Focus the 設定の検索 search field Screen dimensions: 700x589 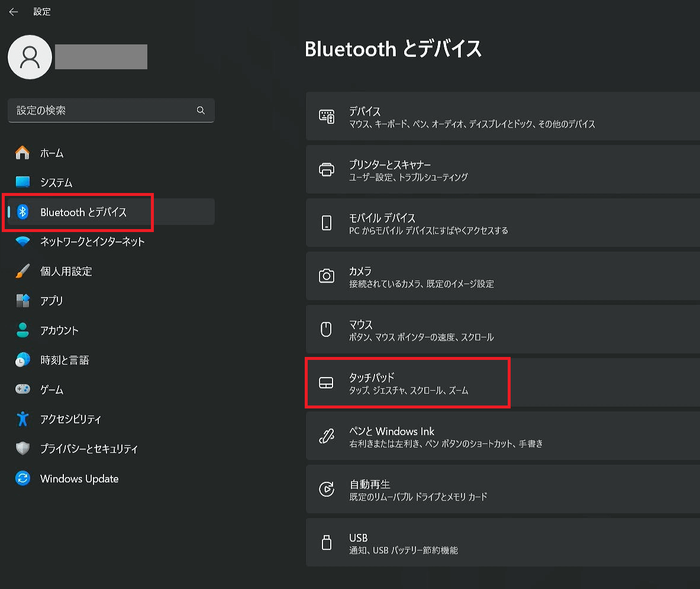click(x=101, y=111)
